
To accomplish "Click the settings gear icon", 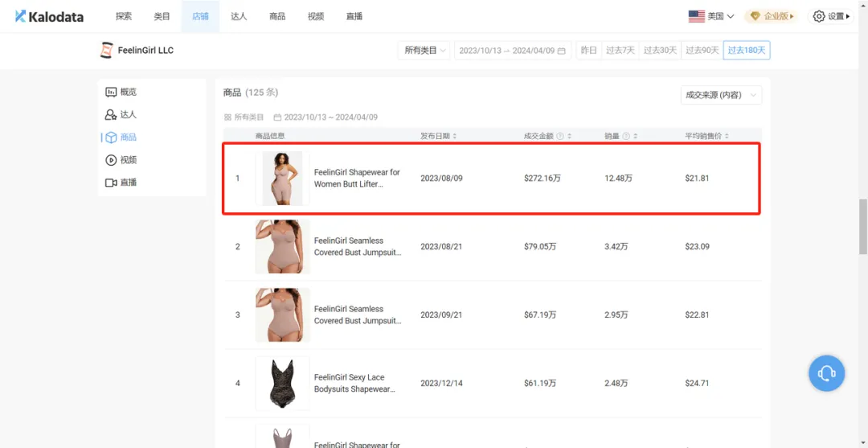I will point(819,16).
